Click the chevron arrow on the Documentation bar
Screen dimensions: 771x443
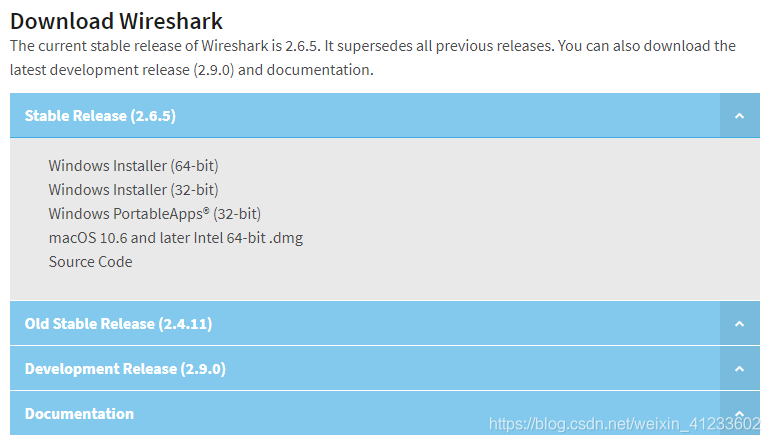[x=739, y=413]
